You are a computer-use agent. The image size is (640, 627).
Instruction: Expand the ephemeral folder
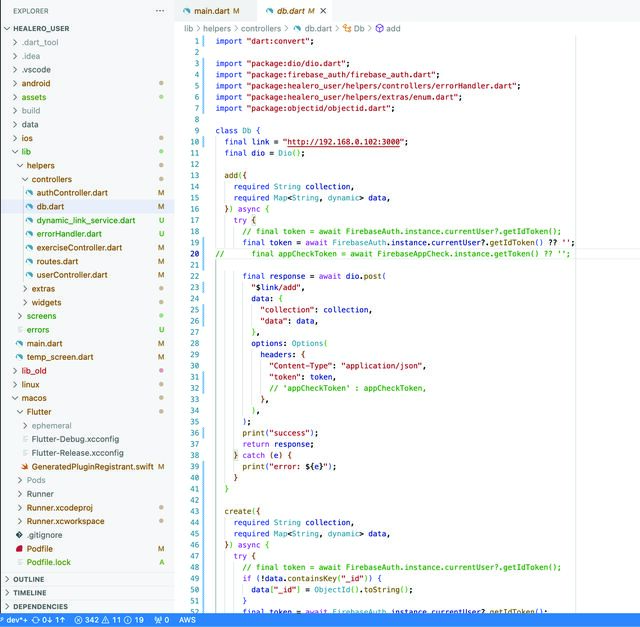[25, 425]
